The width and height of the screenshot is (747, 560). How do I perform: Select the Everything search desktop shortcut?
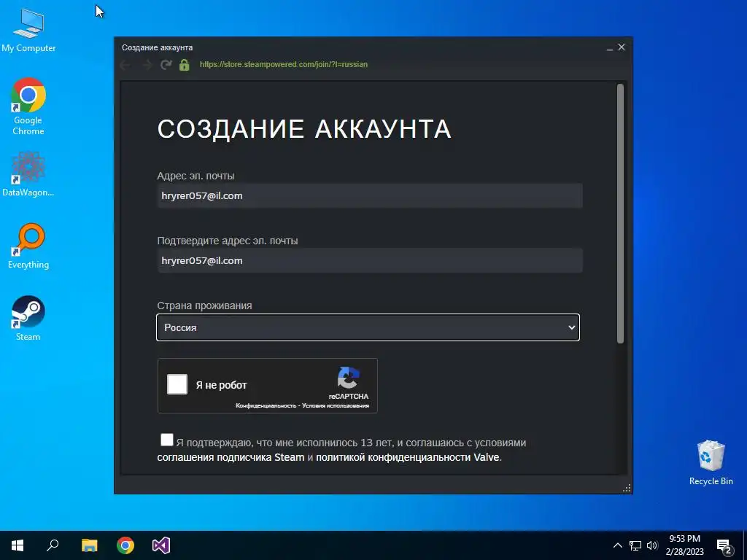tap(28, 246)
